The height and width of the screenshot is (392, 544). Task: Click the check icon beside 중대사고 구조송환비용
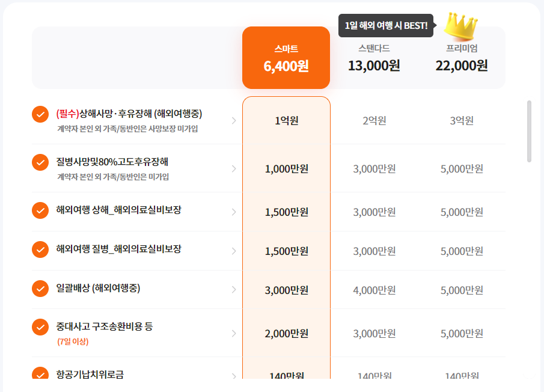pyautogui.click(x=39, y=329)
